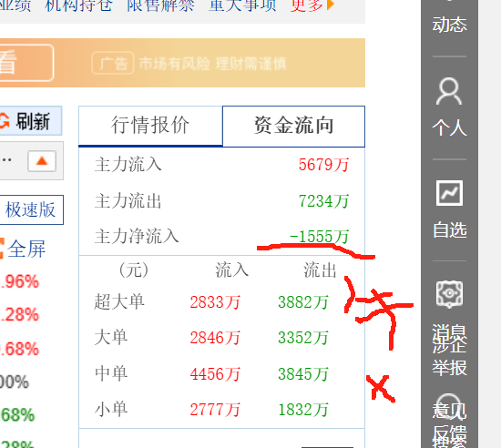
Task: Select the 资金流向 tab
Action: click(293, 126)
